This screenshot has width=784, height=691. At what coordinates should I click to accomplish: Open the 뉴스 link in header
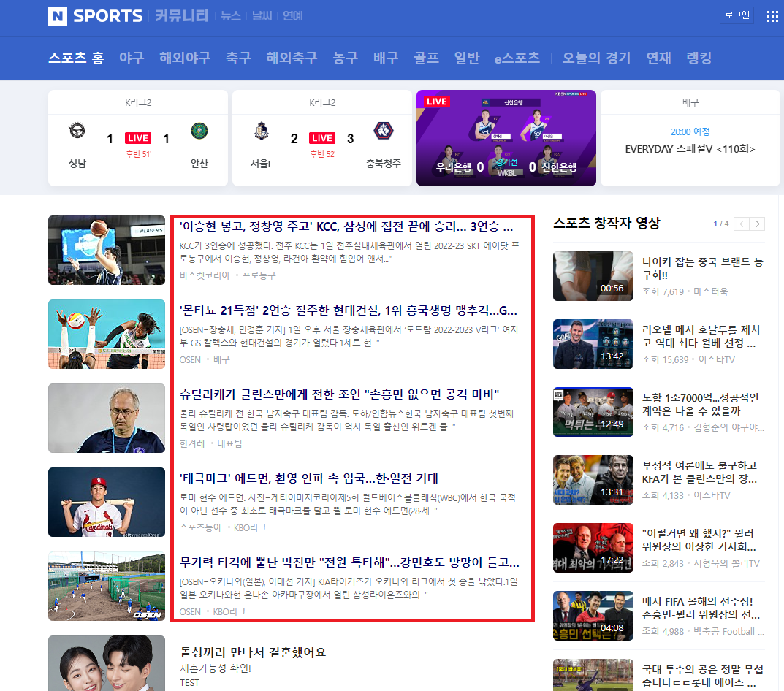(230, 16)
